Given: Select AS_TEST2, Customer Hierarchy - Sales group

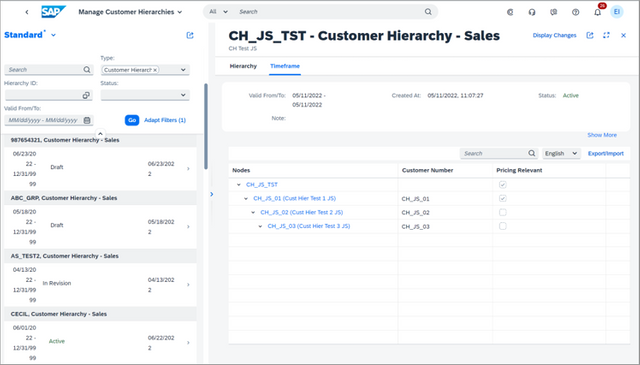Looking at the screenshot, I should pos(100,256).
